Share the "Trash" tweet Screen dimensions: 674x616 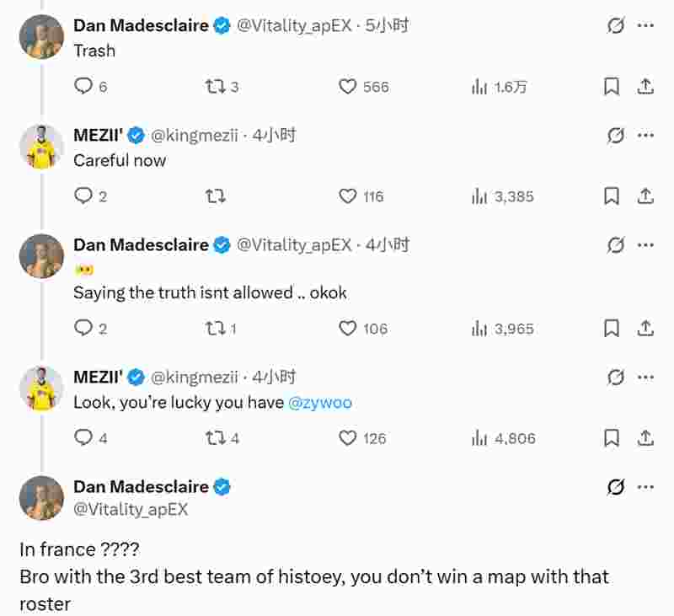pos(645,86)
